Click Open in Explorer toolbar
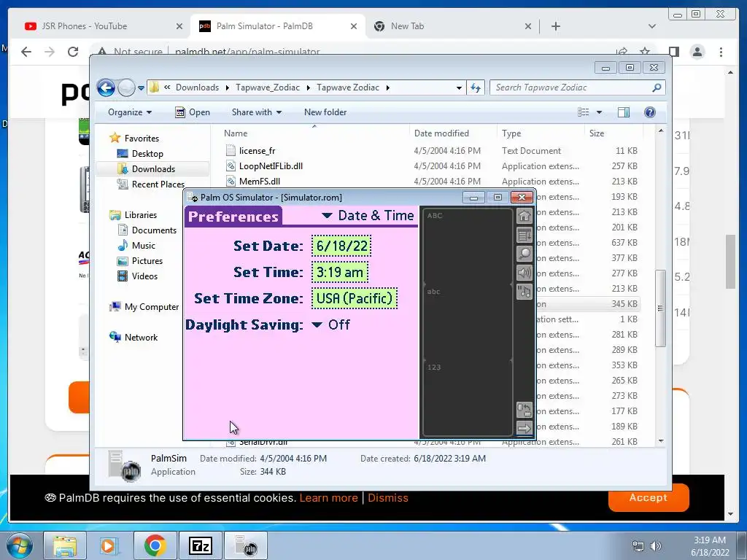 (x=193, y=112)
